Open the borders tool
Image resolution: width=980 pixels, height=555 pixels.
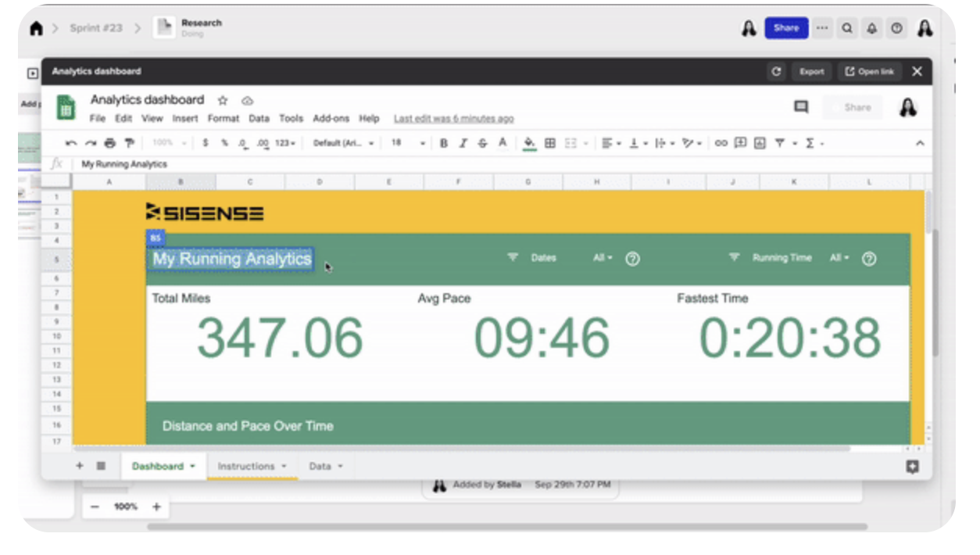[x=550, y=143]
